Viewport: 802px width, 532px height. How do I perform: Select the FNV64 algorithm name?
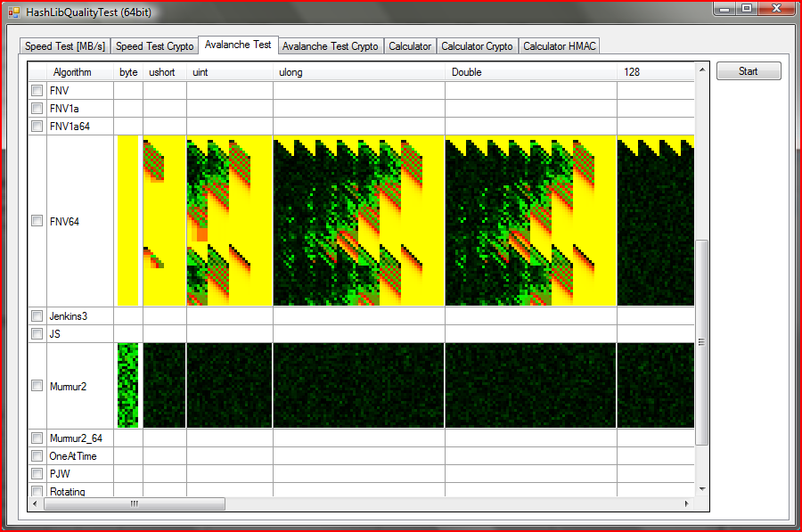click(x=64, y=222)
